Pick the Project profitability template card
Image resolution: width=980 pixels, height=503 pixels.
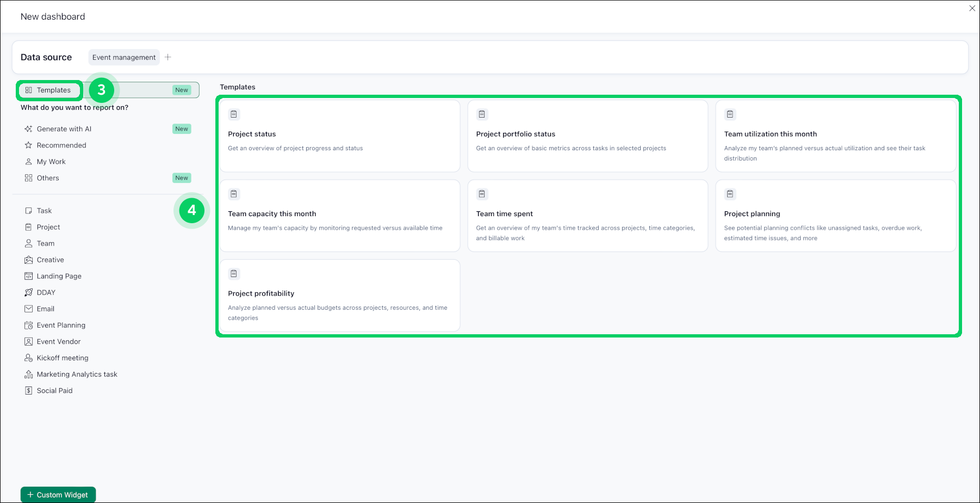339,296
